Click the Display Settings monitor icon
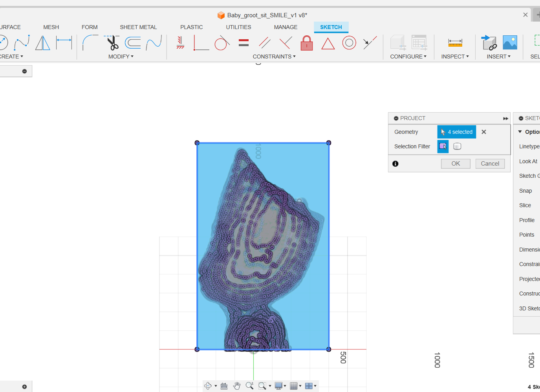This screenshot has height=392, width=540. [278, 386]
